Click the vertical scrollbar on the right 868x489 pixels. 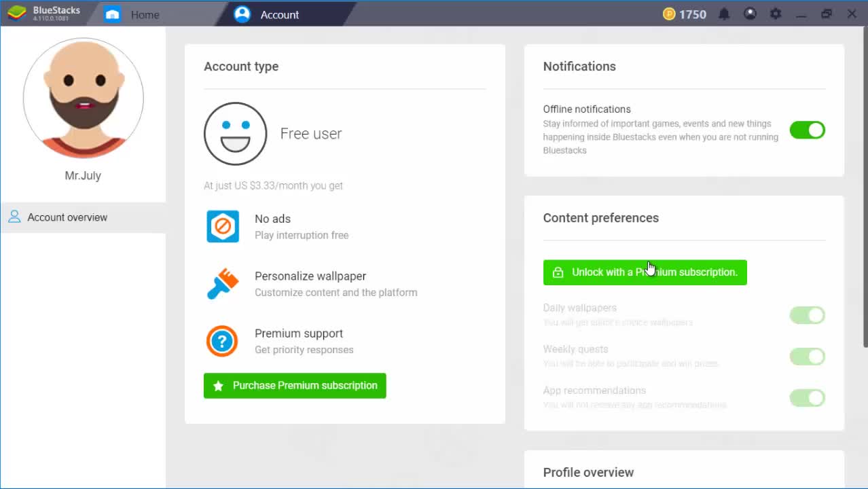click(865, 187)
